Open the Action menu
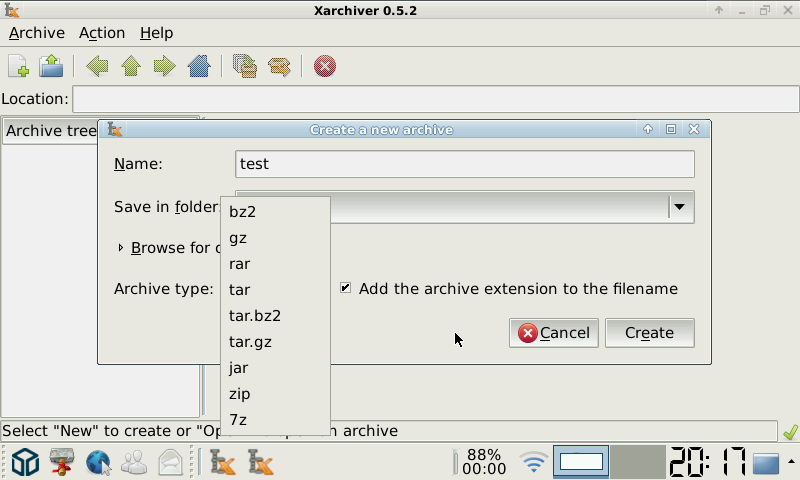800x480 pixels. [x=102, y=33]
